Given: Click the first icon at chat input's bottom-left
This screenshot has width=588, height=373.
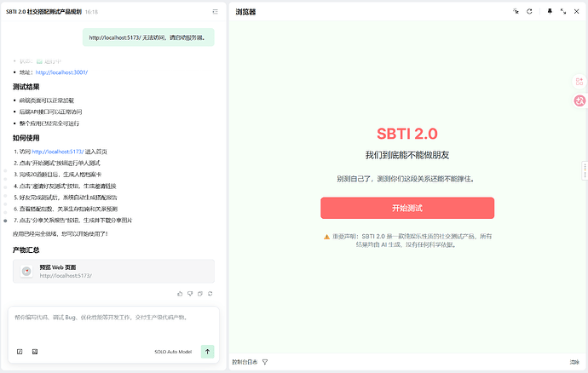Looking at the screenshot, I should (x=20, y=351).
